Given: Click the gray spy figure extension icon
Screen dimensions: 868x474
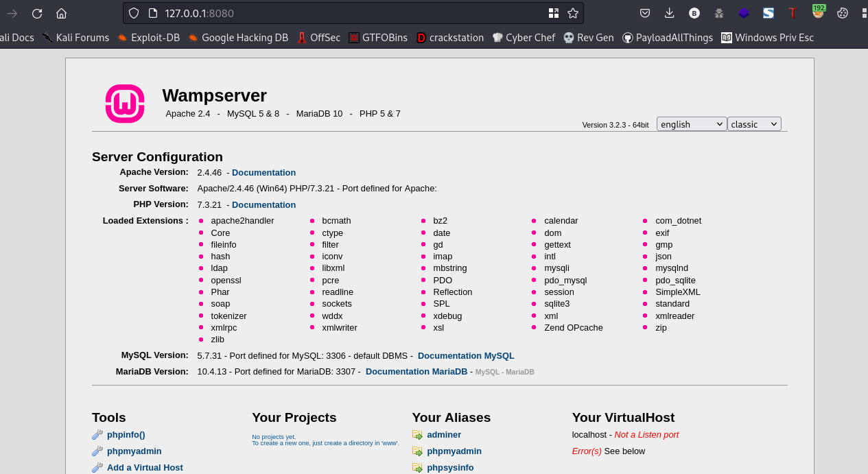Looking at the screenshot, I should click(x=719, y=13).
